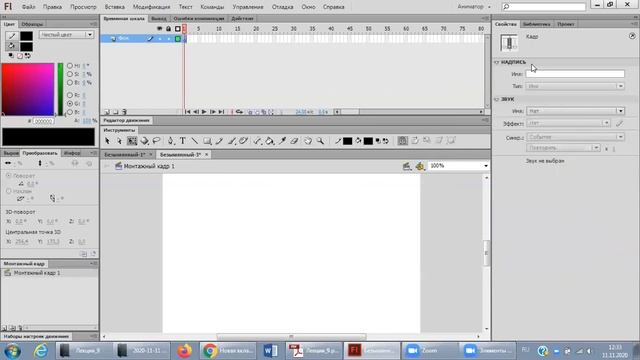Select the R red radio button
Viewport: 640px width, 360px height.
pos(70,95)
